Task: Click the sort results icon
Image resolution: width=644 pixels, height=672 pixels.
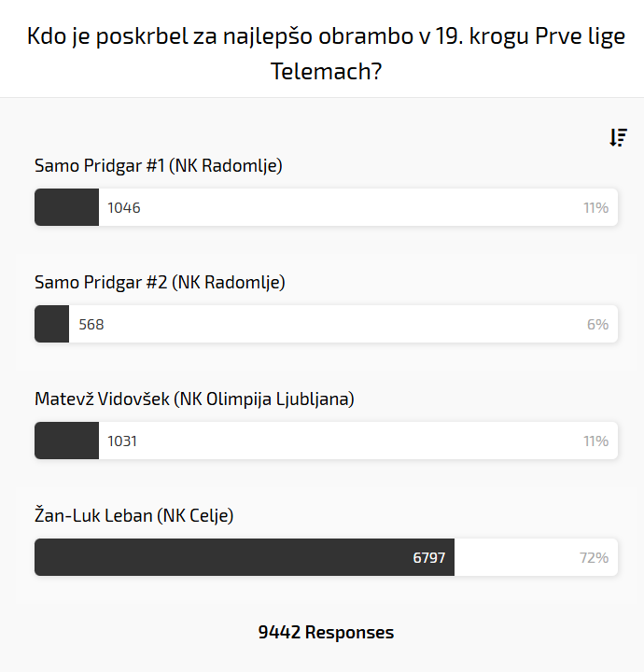Action: [x=618, y=138]
